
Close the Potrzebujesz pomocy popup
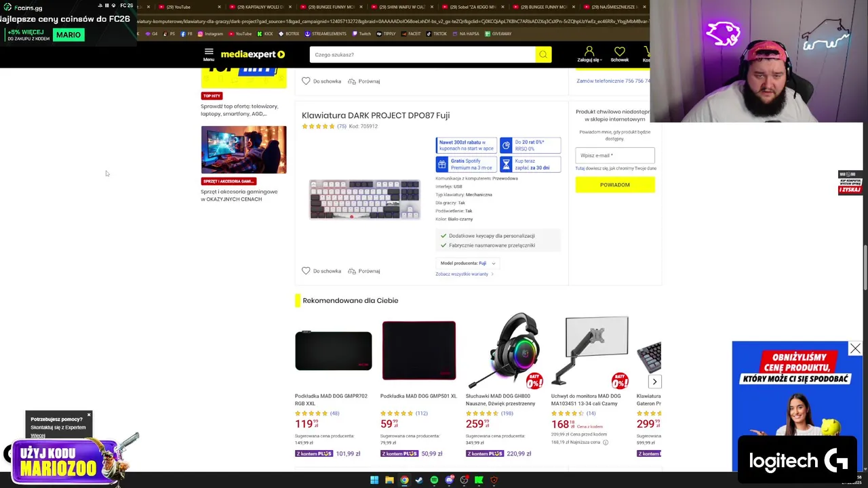(88, 415)
